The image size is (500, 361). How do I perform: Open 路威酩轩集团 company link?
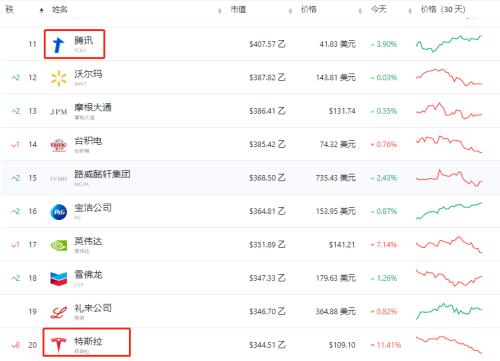click(x=102, y=174)
